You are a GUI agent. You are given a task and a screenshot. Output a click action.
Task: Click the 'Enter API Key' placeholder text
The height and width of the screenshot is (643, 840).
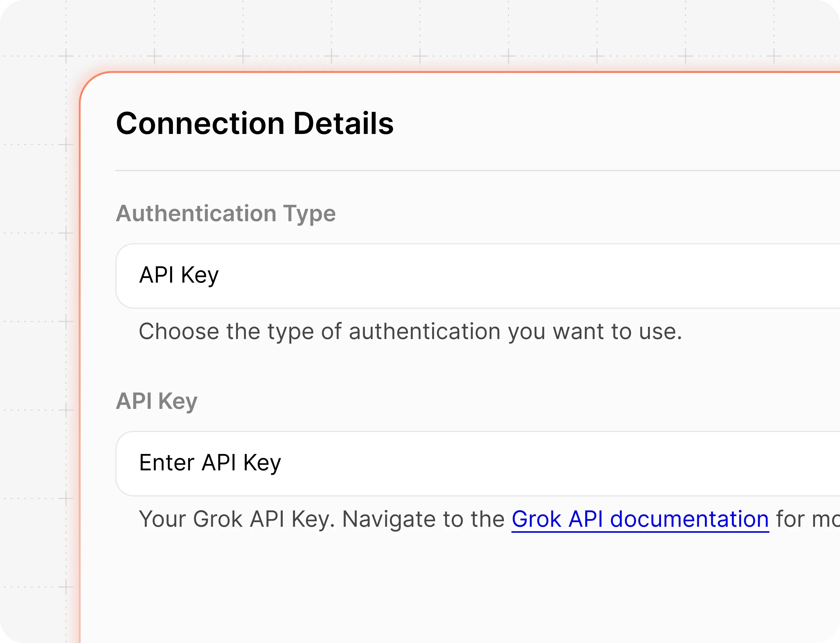pos(210,463)
